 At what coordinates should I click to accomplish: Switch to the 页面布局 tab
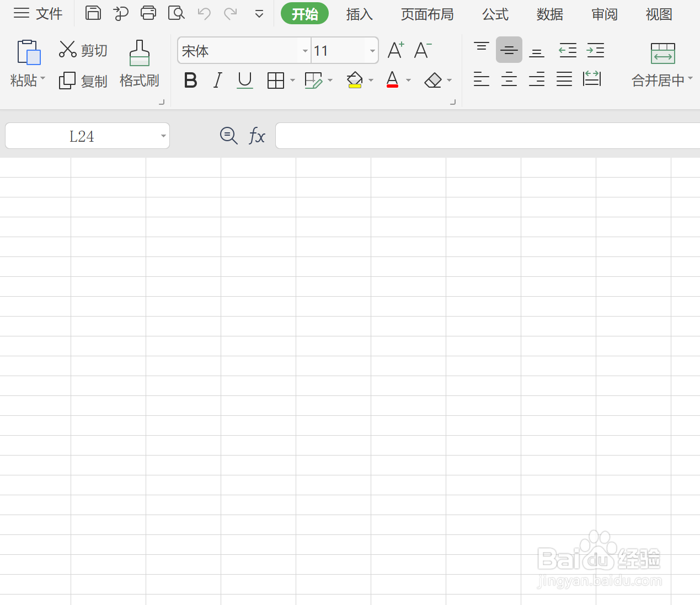tap(428, 14)
